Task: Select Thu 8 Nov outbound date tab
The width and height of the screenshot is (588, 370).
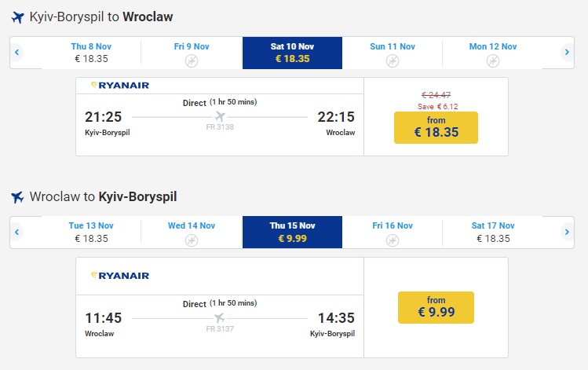Action: [x=91, y=53]
